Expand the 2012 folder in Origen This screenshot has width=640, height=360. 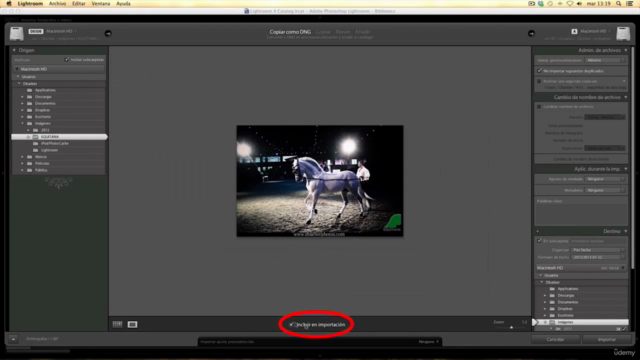[29, 130]
